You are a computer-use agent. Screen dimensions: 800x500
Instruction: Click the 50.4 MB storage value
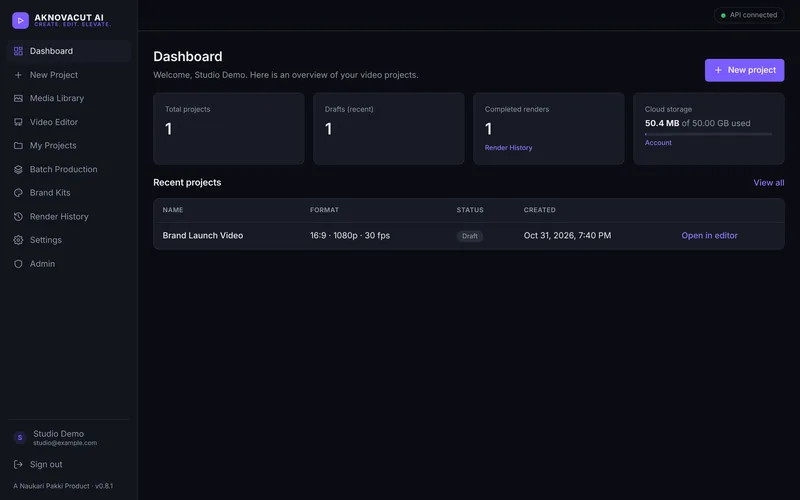(662, 123)
